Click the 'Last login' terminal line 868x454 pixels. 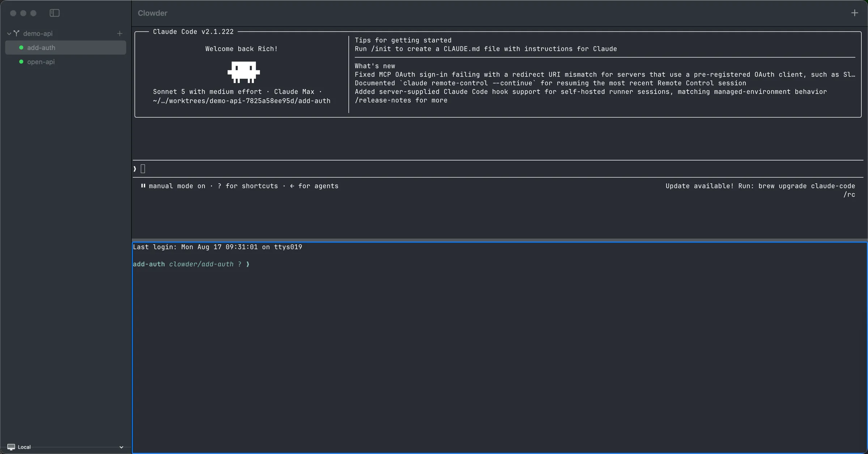click(217, 247)
